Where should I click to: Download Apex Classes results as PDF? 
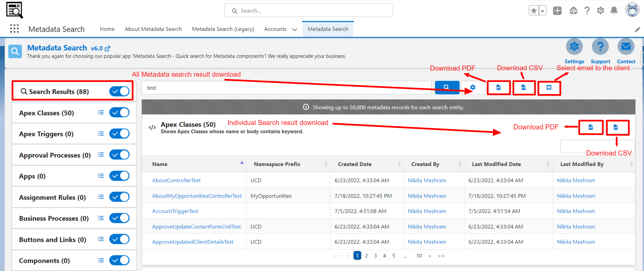point(591,127)
